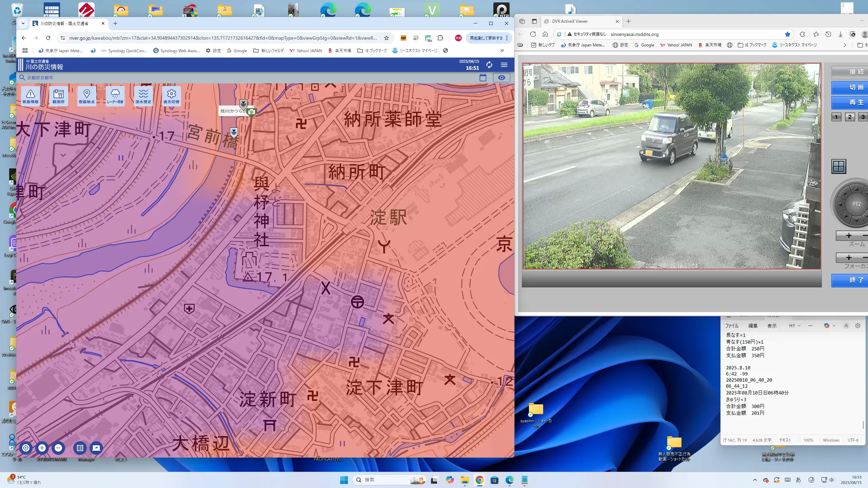Click the 京都府京都市 location search field
This screenshot has width=868, height=488.
40,78
